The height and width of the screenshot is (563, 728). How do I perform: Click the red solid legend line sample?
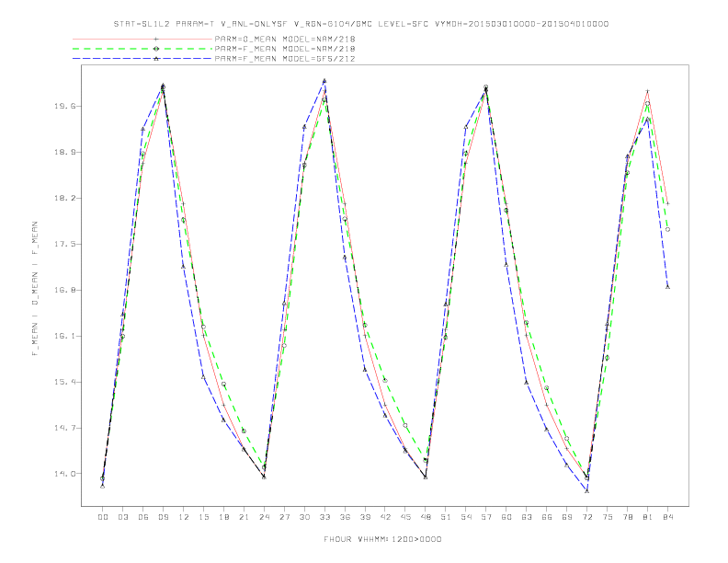[x=142, y=39]
